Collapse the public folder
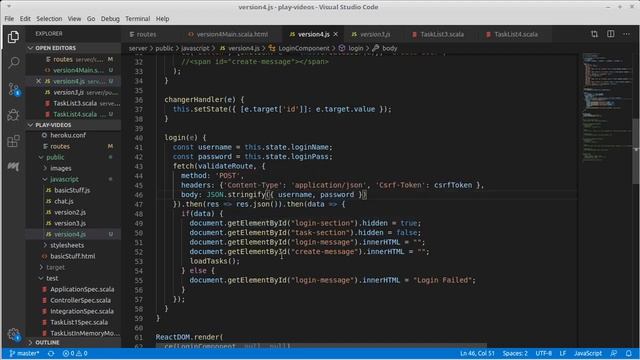The image size is (640, 360). [55, 157]
